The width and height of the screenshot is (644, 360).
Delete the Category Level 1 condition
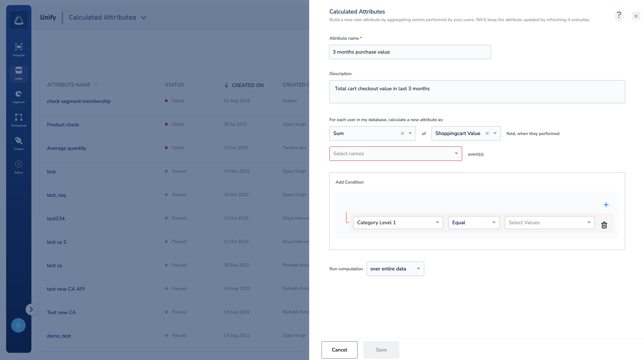604,225
